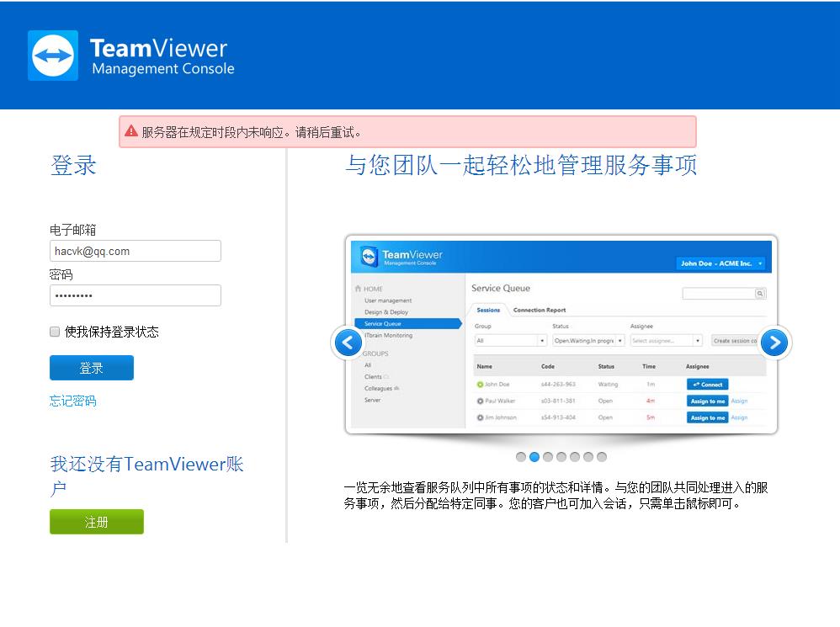Go to previous slide with left arrow
Screen dimensions: 840x627
(348, 343)
